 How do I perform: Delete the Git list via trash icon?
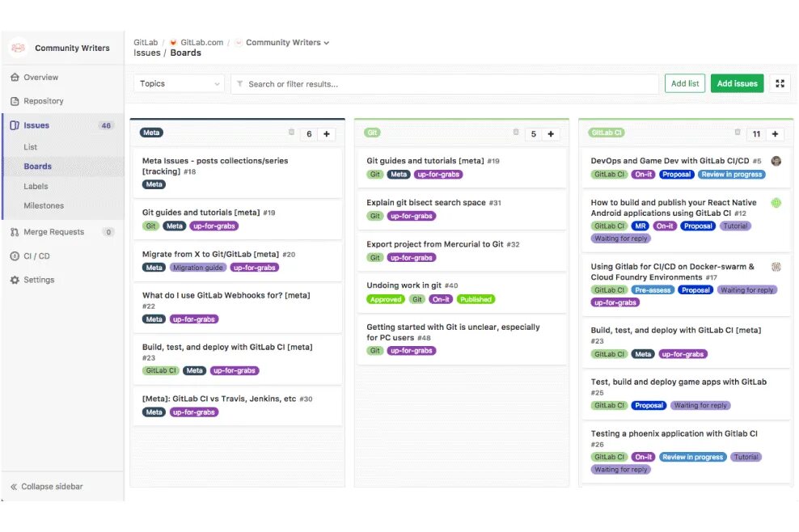pyautogui.click(x=516, y=133)
